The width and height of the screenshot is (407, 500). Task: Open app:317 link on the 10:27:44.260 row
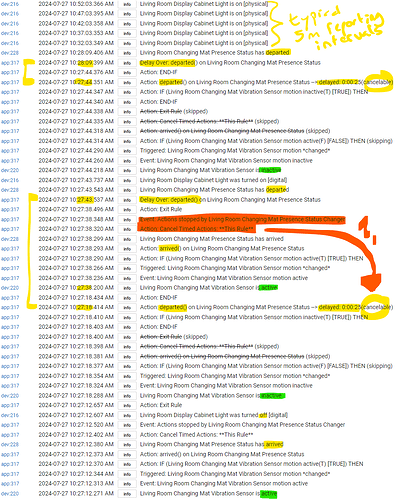click(10, 161)
